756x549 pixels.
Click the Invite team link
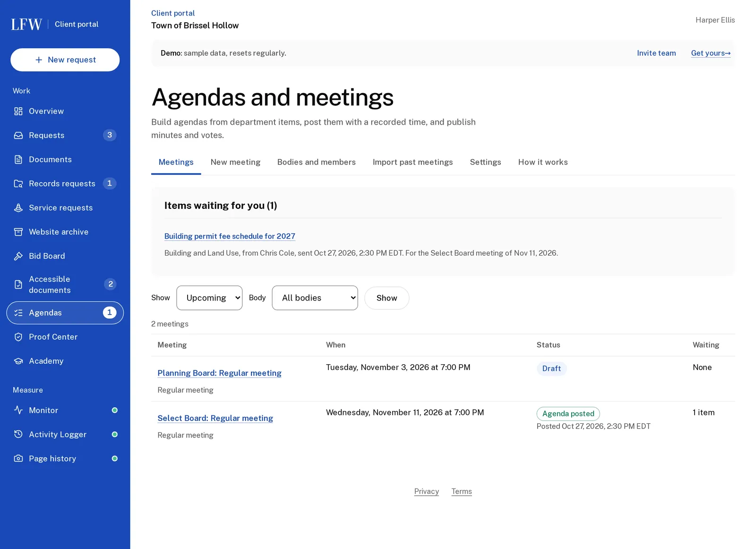coord(656,53)
